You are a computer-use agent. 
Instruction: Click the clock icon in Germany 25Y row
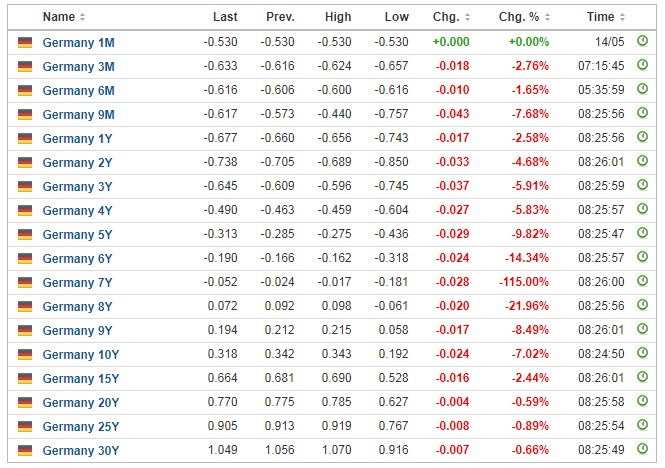point(643,424)
